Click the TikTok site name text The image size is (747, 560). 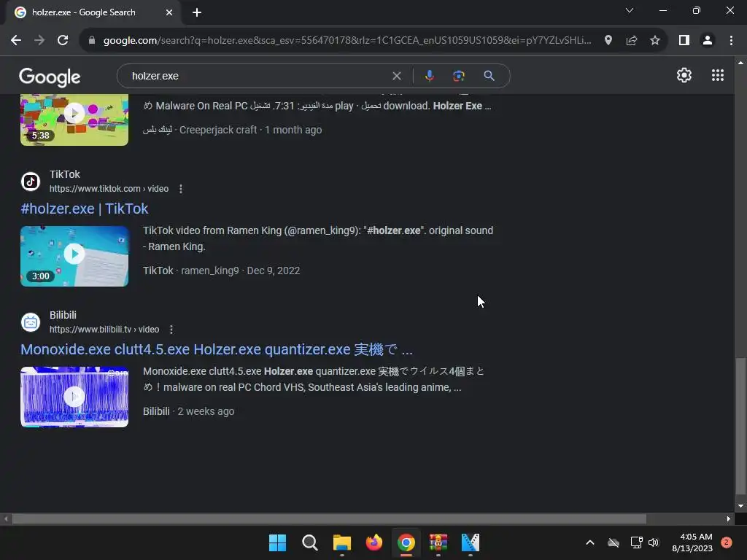[x=65, y=174]
